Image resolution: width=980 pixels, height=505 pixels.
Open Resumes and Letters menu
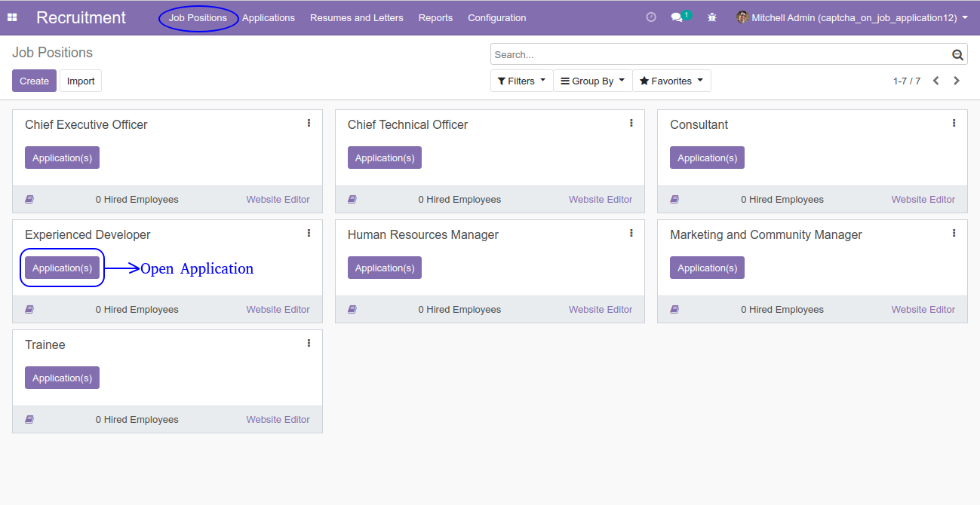click(x=357, y=17)
